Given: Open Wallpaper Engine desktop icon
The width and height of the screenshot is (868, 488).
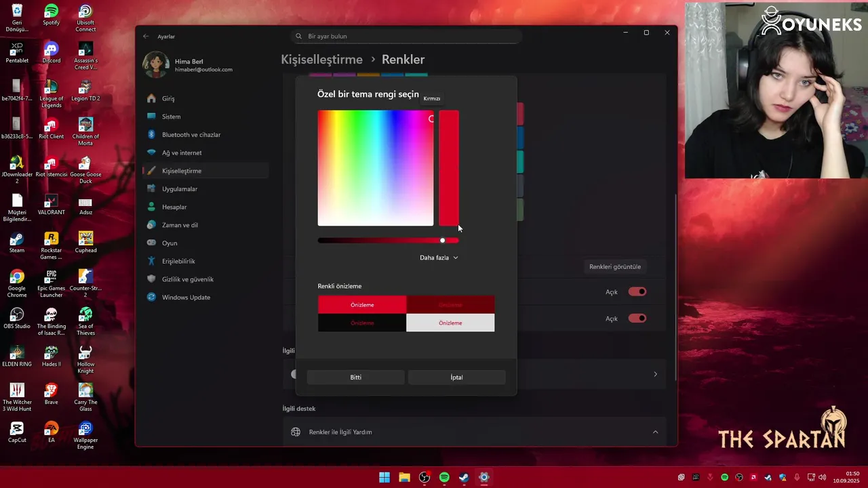Looking at the screenshot, I should [x=85, y=435].
